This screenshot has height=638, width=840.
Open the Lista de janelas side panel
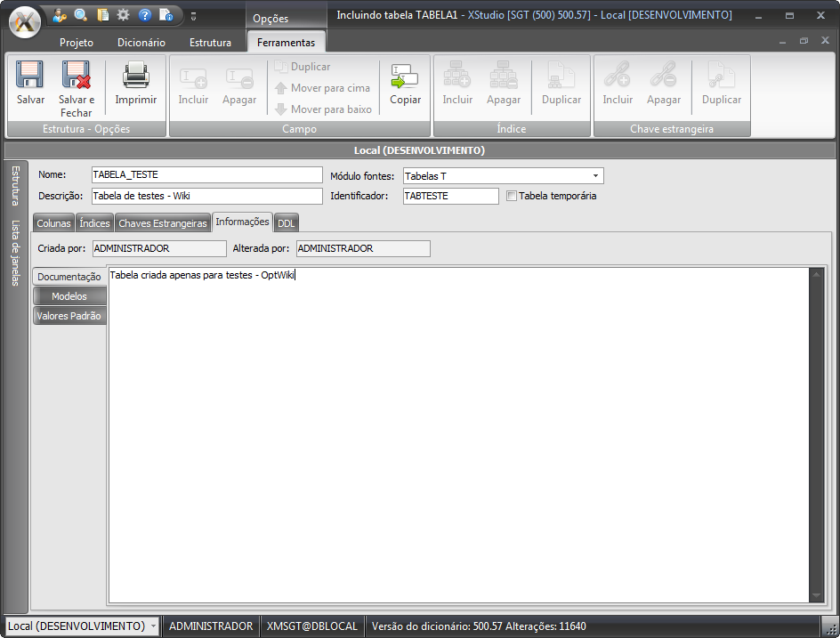pyautogui.click(x=15, y=253)
